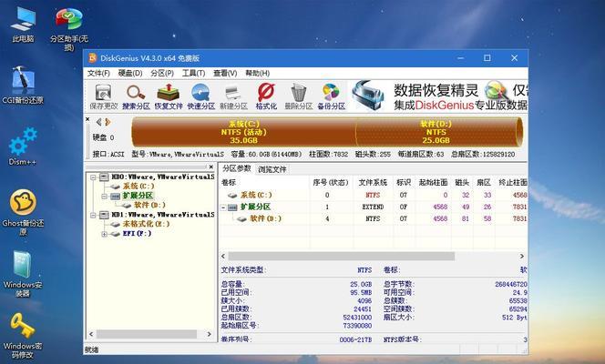Screen dimensions: 605x364
Task: Open Windows密码修改 desktop icon
Action: (x=23, y=336)
